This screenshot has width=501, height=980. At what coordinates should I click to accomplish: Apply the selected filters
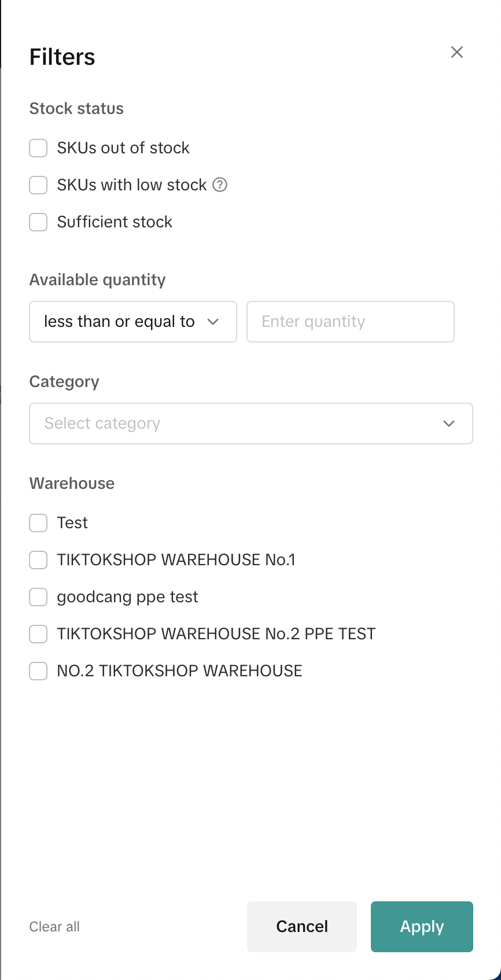422,927
